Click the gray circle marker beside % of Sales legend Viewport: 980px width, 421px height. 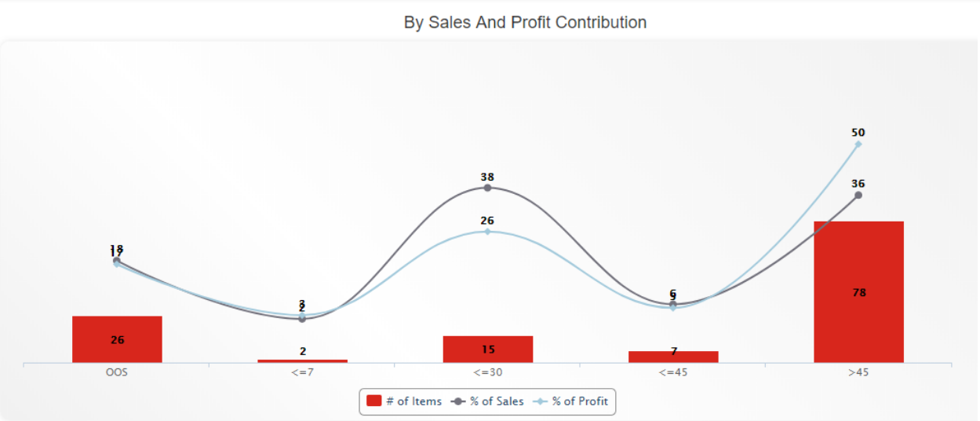pos(458,401)
